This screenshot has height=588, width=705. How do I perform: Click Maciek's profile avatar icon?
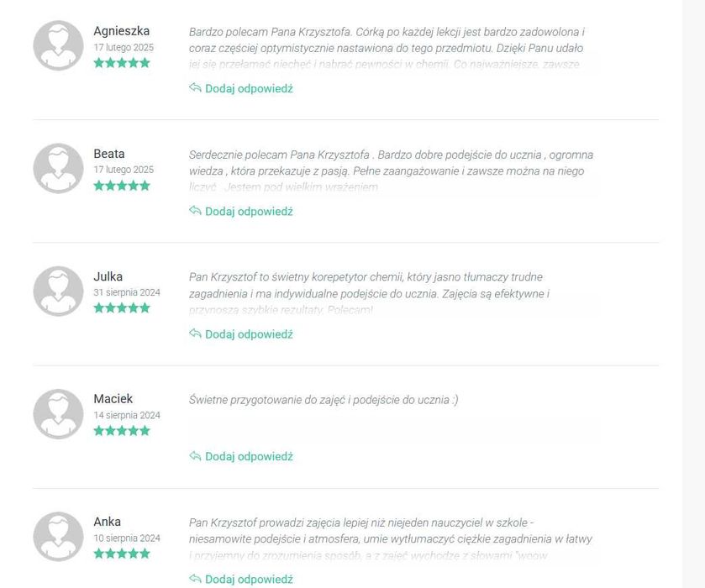pos(58,413)
